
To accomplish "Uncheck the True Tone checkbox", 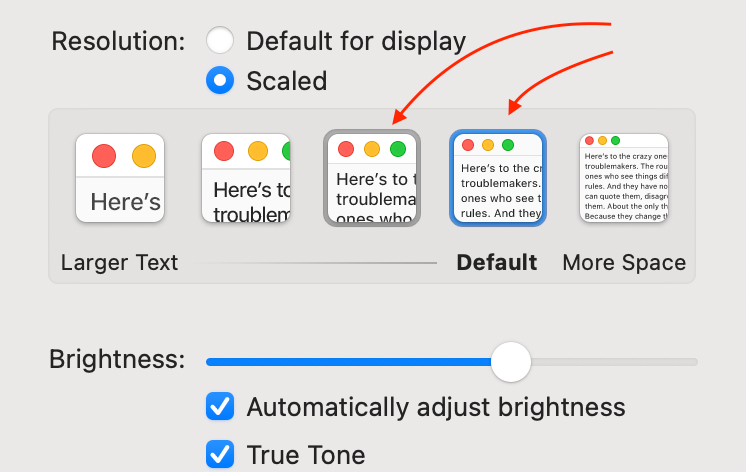I will click(x=220, y=454).
